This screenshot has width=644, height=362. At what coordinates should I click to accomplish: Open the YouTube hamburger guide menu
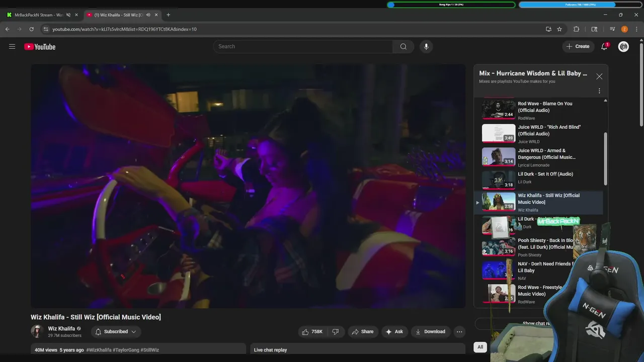[x=12, y=47]
